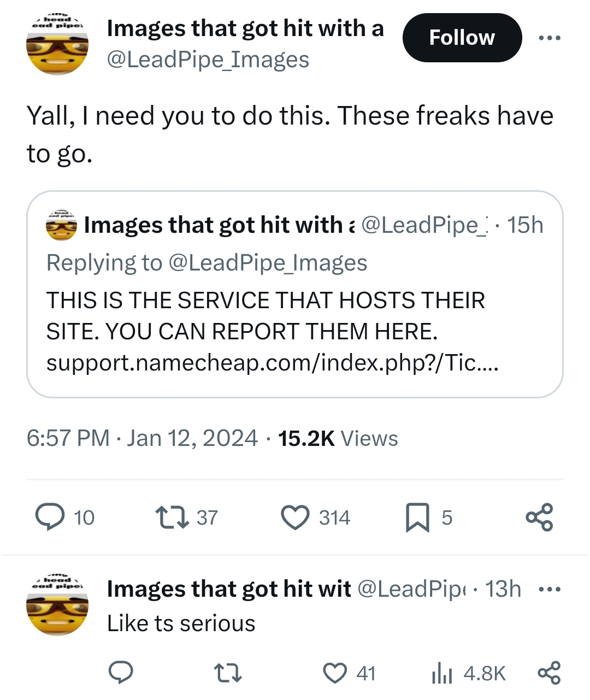Like the "Like ts serious" reply
This screenshot has height=700, width=590.
[x=334, y=673]
